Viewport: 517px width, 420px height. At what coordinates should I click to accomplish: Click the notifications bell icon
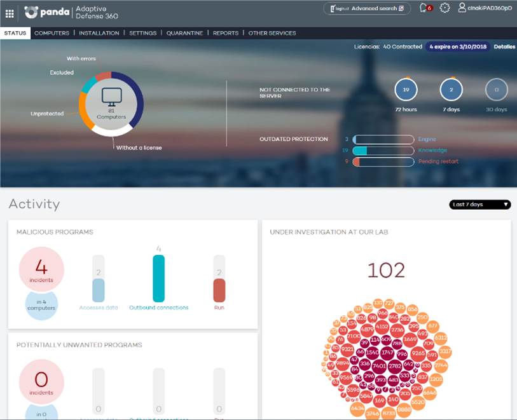424,8
